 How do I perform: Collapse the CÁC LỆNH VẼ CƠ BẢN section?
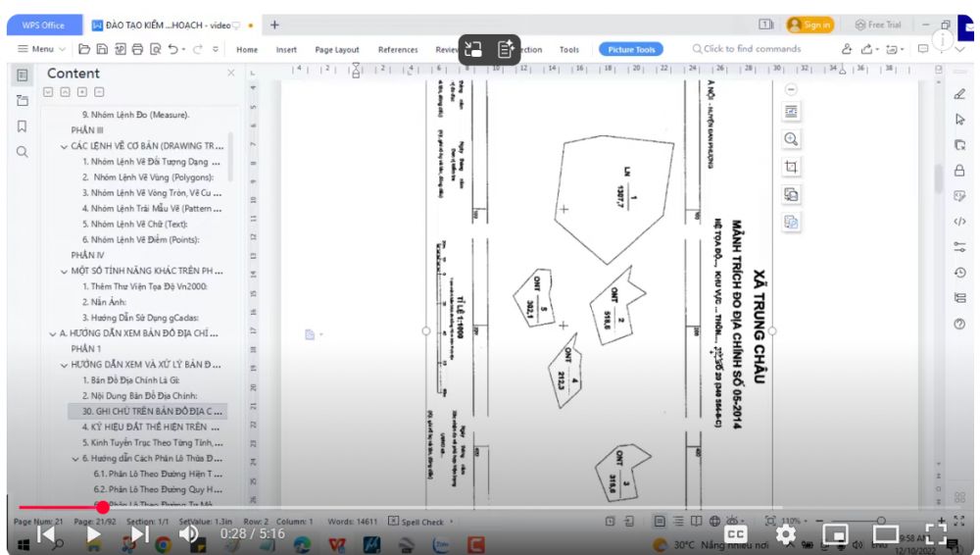(x=64, y=146)
